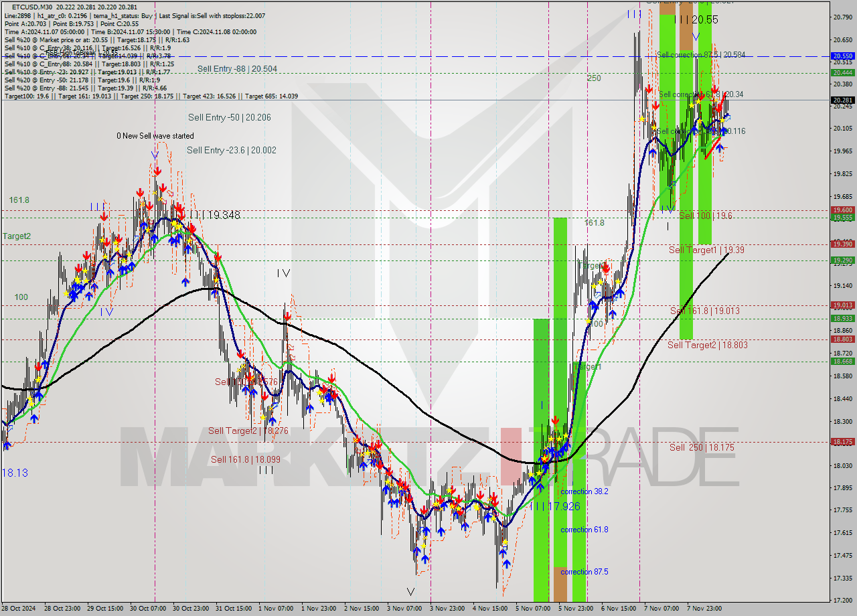
Task: Click the red 19.013 price tag
Action: (843, 305)
